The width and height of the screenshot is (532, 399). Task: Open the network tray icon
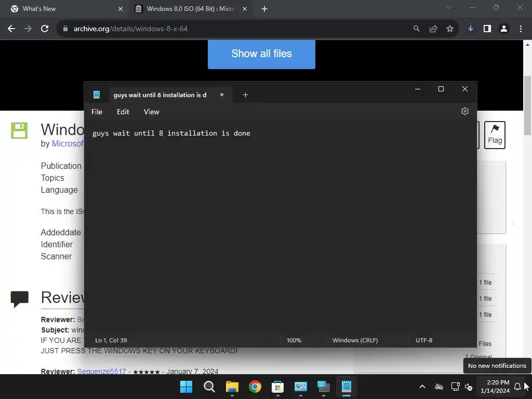(455, 387)
